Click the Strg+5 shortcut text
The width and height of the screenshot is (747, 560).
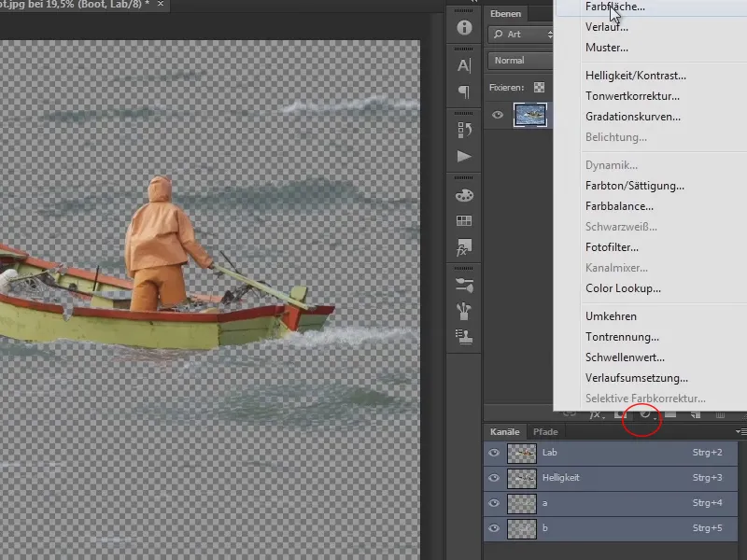click(707, 528)
